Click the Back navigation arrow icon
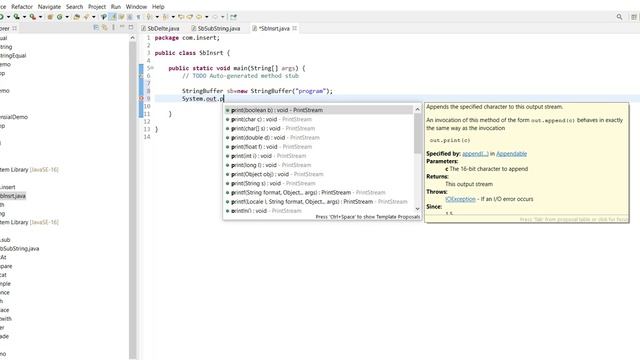The width and height of the screenshot is (640, 360). point(199,17)
